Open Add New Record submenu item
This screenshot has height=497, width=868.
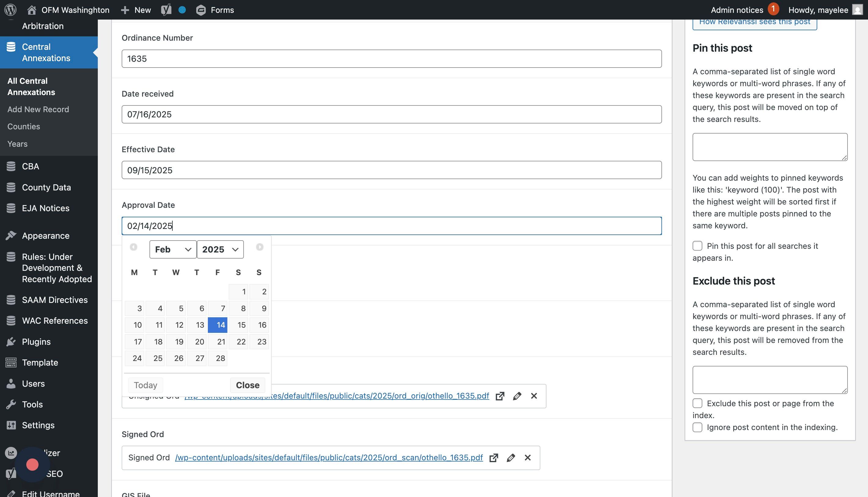point(38,109)
